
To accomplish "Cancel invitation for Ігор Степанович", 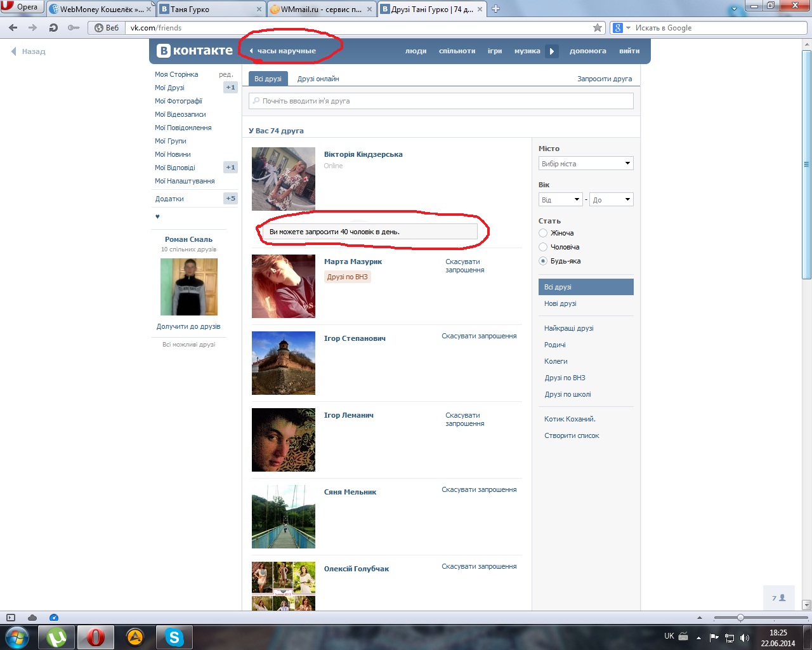I will (480, 336).
